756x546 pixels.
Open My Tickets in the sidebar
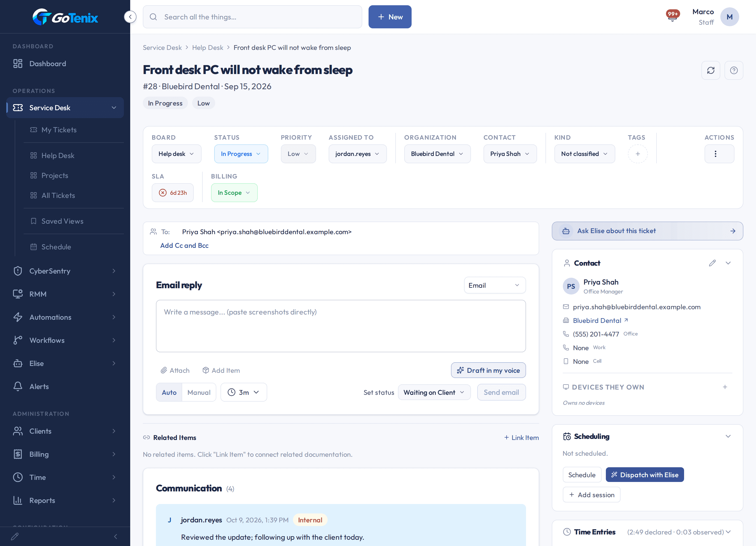pyautogui.click(x=74, y=130)
